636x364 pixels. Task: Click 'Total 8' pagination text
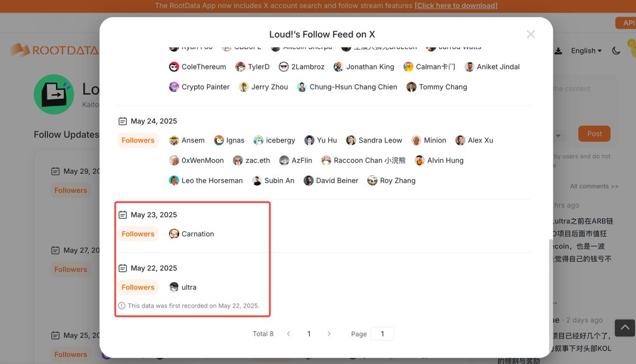coord(263,334)
